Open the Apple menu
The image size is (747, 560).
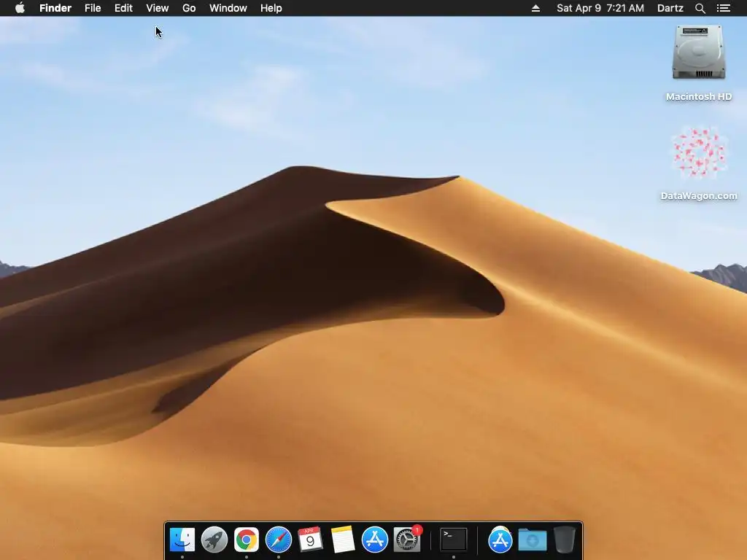tap(20, 8)
